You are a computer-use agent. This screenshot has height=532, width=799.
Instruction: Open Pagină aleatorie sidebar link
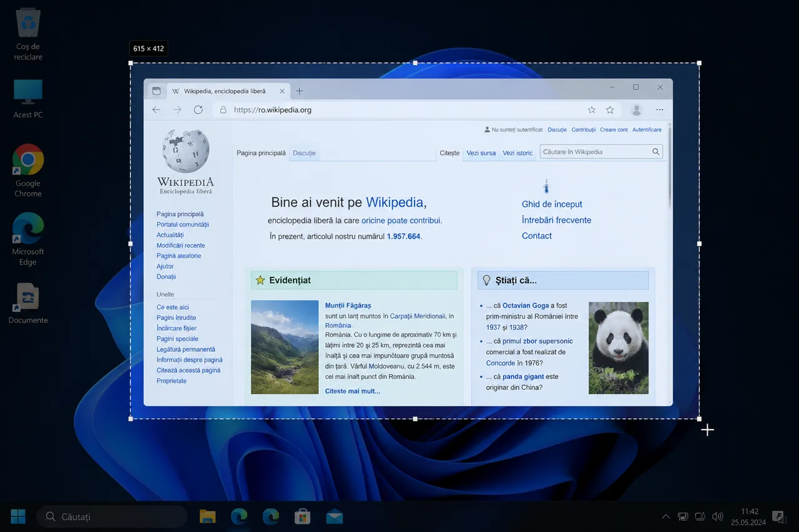click(179, 256)
